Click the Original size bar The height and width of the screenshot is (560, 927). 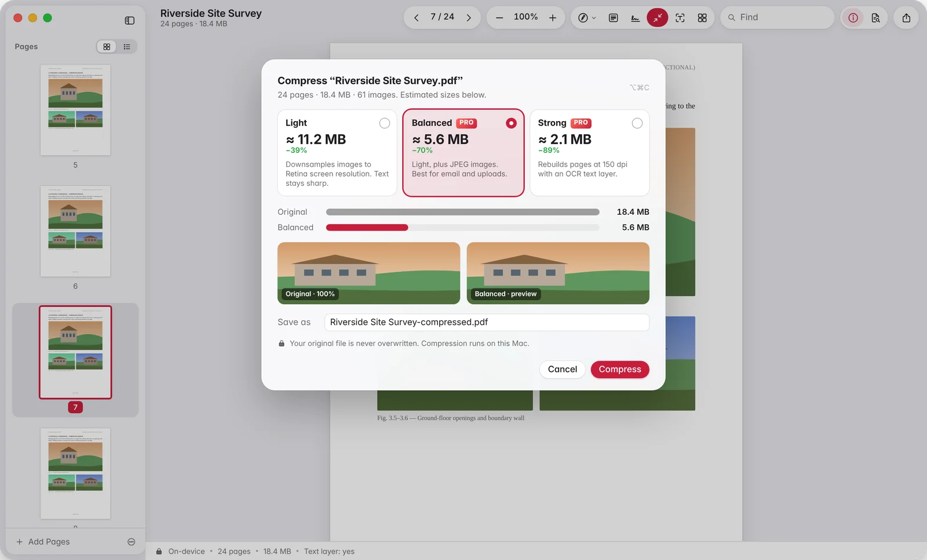463,212
